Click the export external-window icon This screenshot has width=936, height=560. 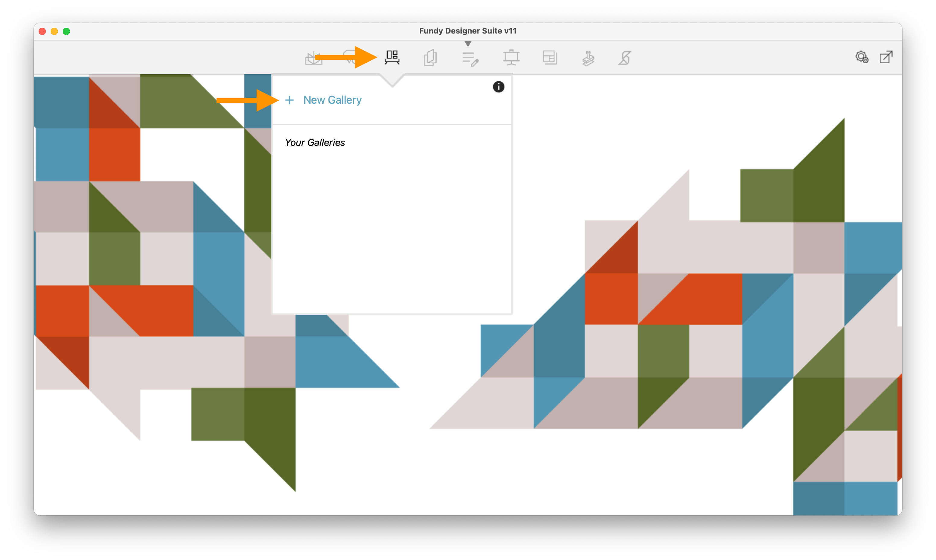[886, 57]
